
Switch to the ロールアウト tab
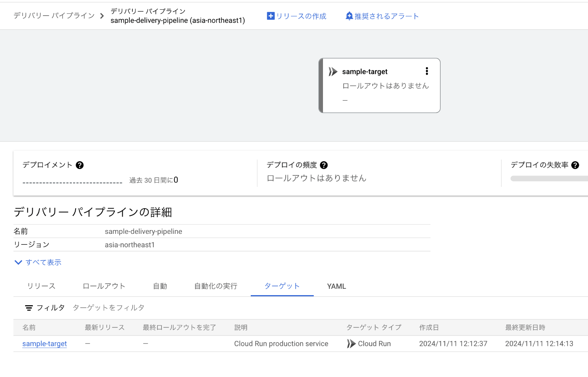pos(104,286)
